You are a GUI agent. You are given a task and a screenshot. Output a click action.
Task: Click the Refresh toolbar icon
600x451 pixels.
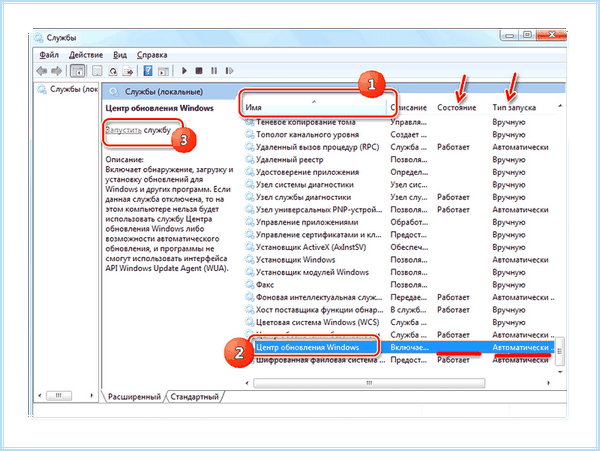coord(112,71)
